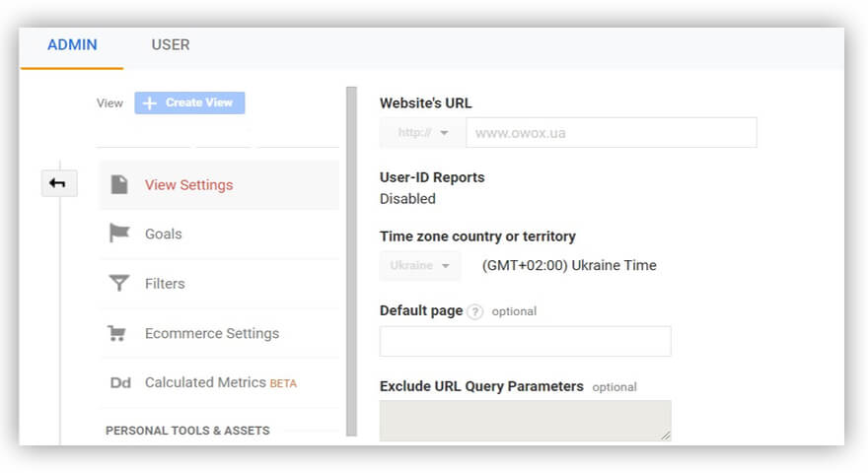Switch to the USER tab
The image size is (868, 473).
point(171,44)
